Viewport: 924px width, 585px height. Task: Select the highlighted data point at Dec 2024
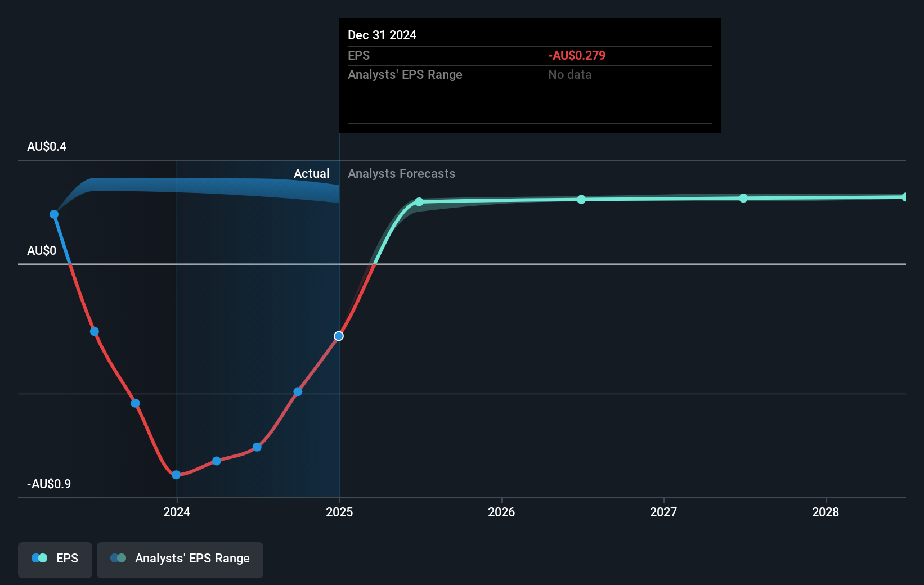pyautogui.click(x=338, y=336)
